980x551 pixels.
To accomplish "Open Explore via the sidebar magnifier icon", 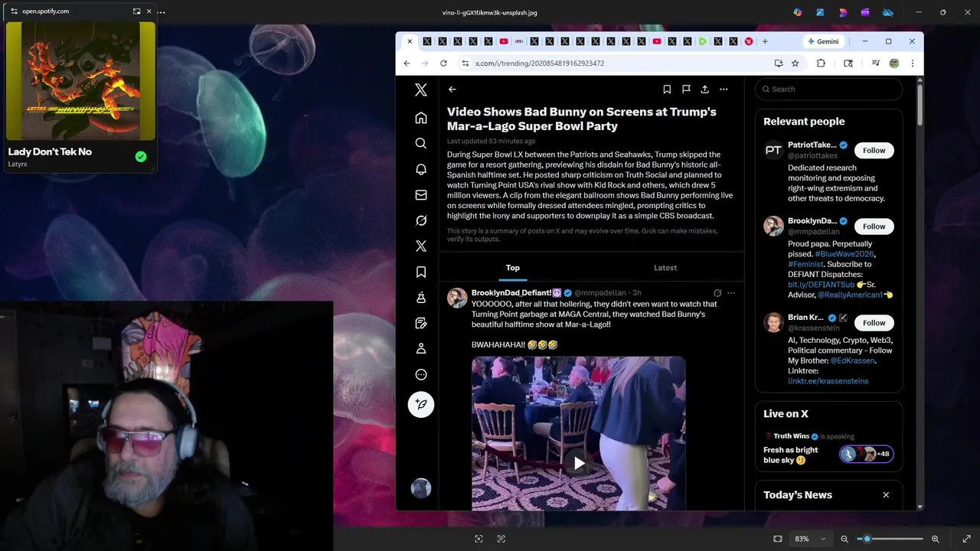I will coord(421,143).
